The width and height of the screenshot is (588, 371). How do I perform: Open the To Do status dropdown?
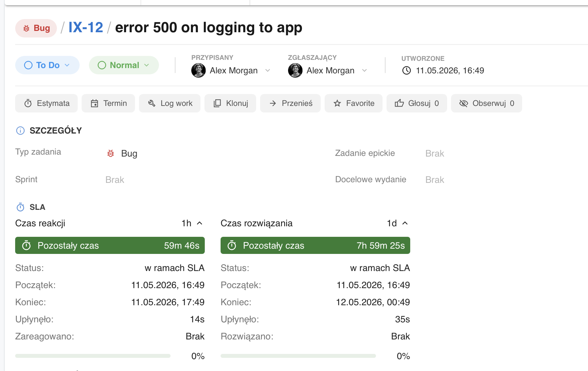coord(47,65)
